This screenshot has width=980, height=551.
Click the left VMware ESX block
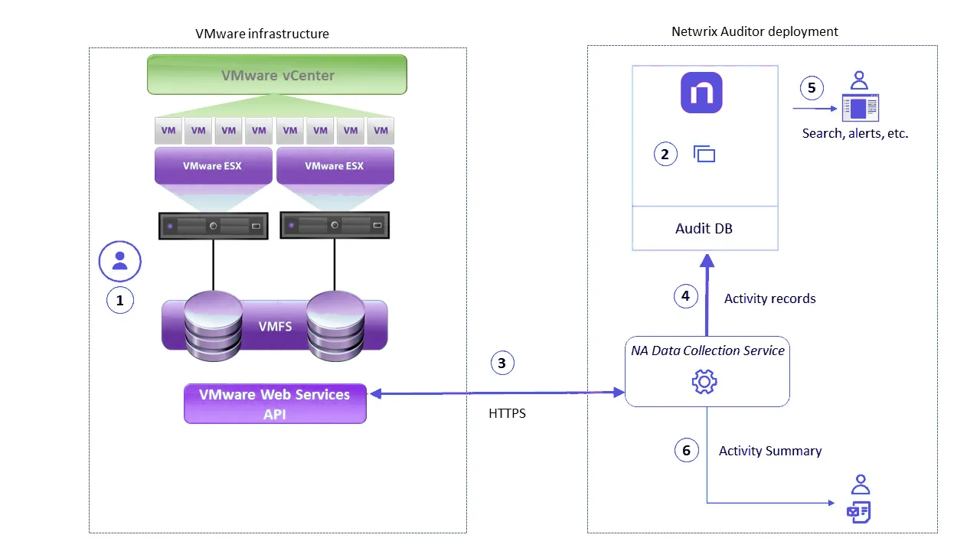pyautogui.click(x=213, y=166)
